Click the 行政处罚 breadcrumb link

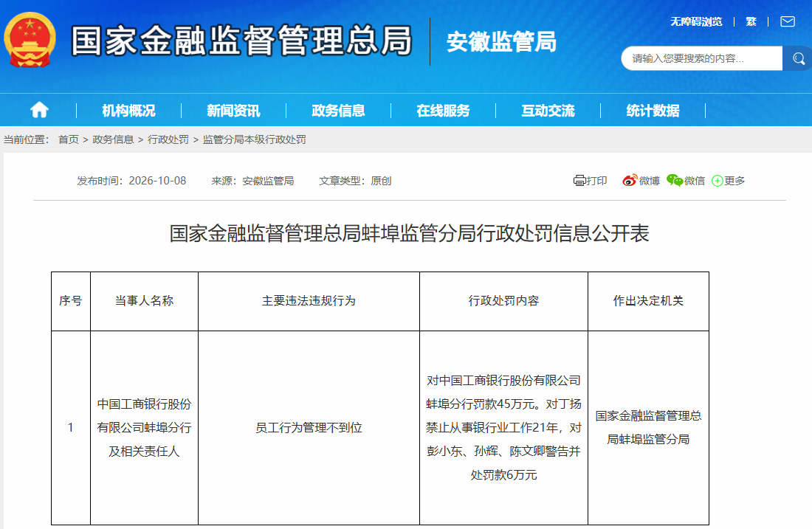168,139
